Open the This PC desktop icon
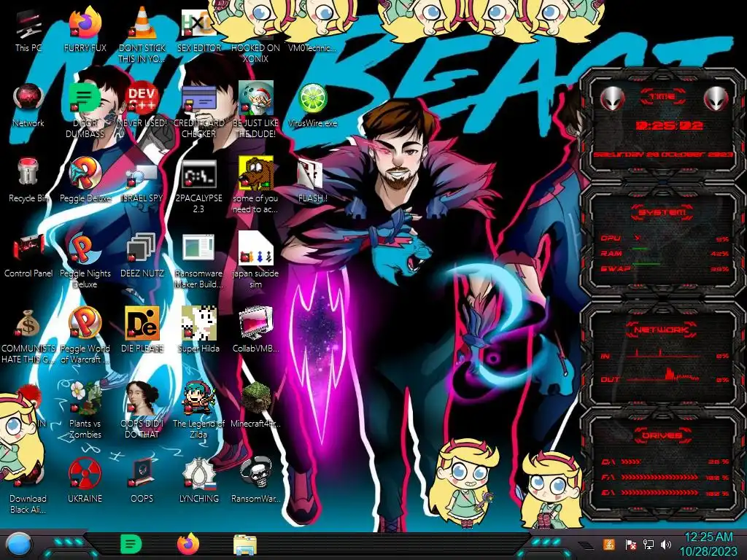This screenshot has height=560, width=747. coord(28,31)
